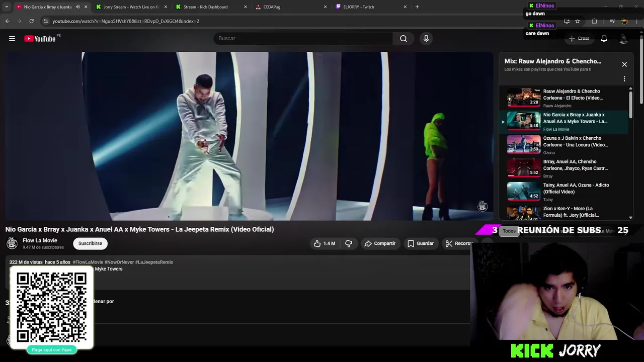Open the Crear menu
Image resolution: width=644 pixels, height=362 pixels.
click(x=579, y=39)
